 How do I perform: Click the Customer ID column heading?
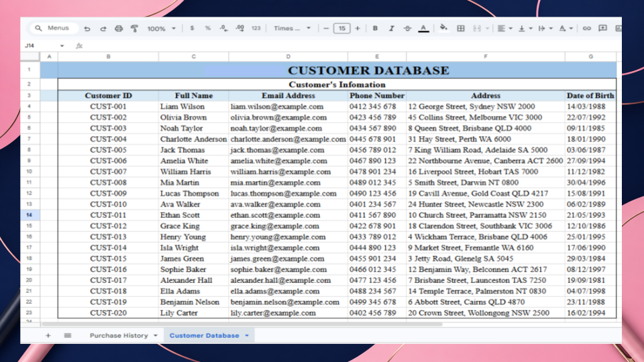[x=108, y=95]
